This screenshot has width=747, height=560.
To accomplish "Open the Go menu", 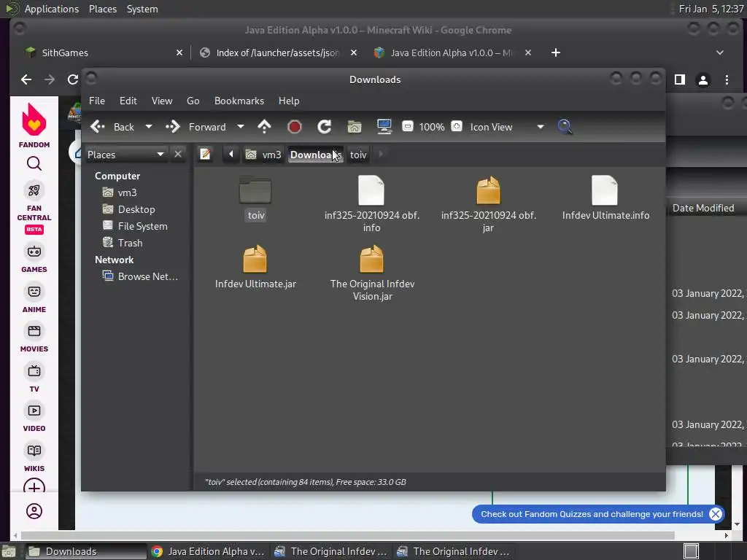I will pos(193,101).
